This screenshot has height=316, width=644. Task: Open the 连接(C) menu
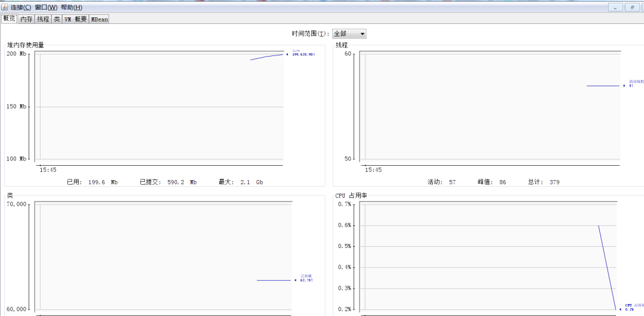click(x=20, y=7)
